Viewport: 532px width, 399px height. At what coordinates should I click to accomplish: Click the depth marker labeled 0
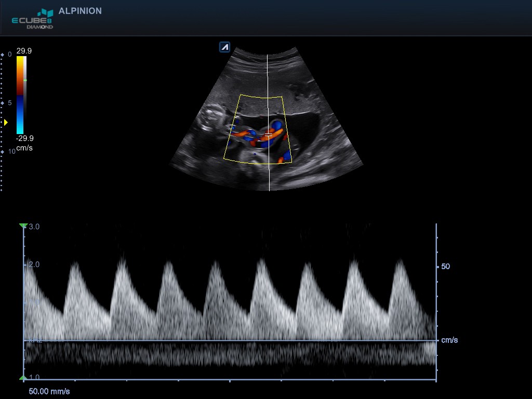(9, 54)
